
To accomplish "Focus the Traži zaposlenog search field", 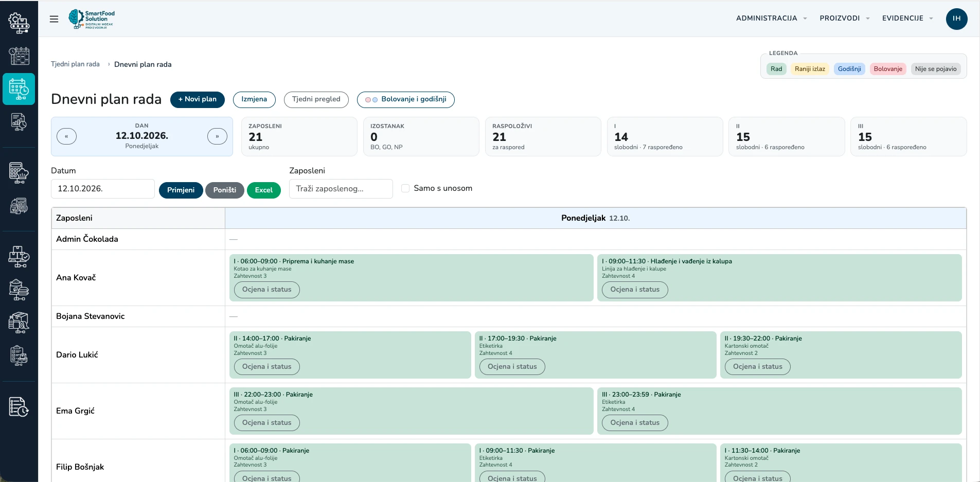I will [x=341, y=189].
